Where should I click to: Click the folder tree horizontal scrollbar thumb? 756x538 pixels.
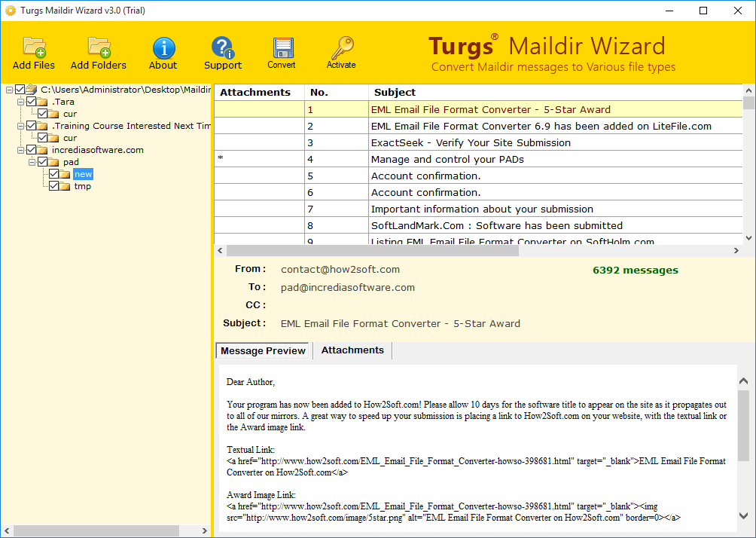tap(96, 530)
